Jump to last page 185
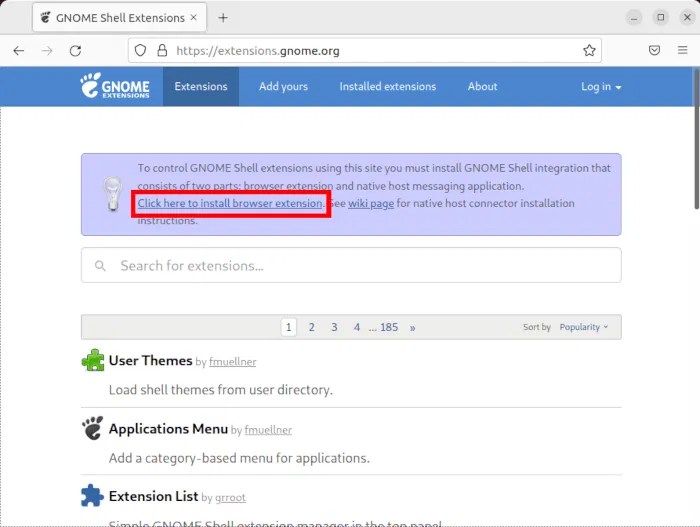Image resolution: width=700 pixels, height=527 pixels. tap(389, 327)
